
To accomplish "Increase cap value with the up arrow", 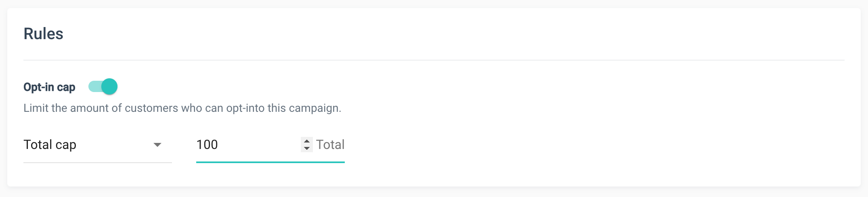I will click(x=307, y=141).
